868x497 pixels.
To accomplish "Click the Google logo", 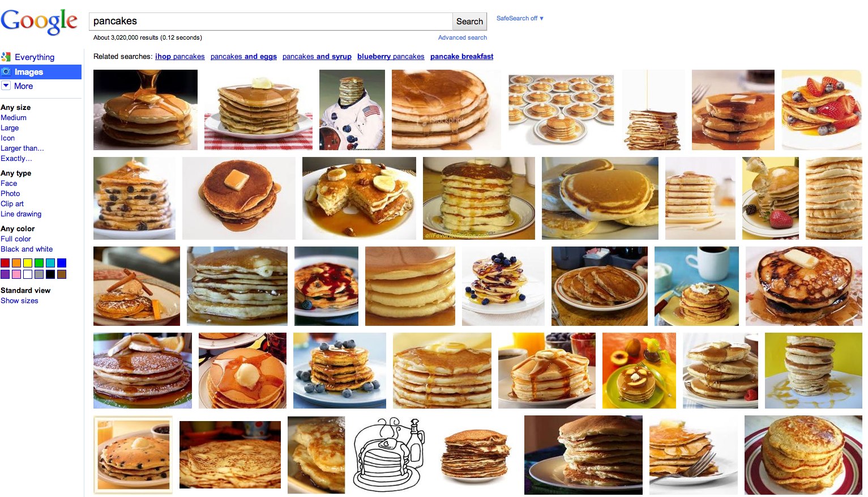I will 39,22.
